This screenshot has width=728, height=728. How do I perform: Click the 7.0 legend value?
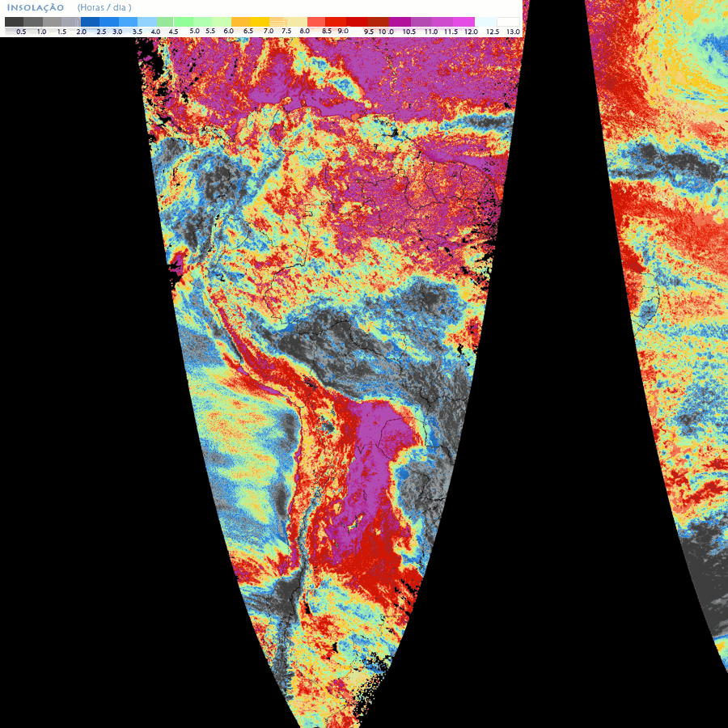click(x=269, y=31)
